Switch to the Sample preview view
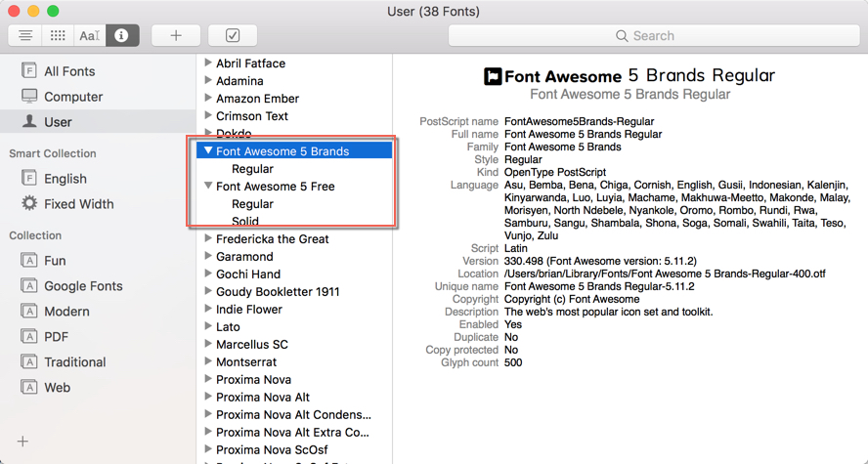The width and height of the screenshot is (868, 464). coord(24,35)
